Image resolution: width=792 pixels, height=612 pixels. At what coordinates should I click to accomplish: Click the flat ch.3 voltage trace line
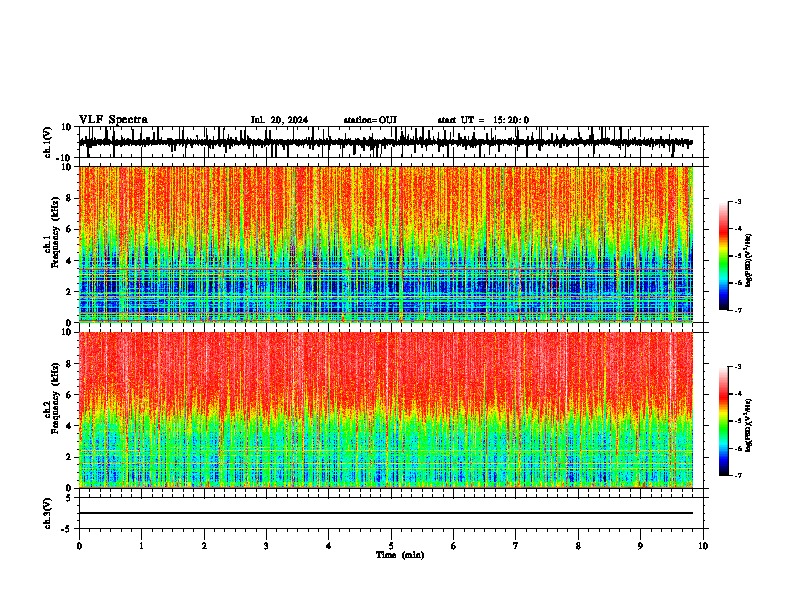tap(386, 513)
